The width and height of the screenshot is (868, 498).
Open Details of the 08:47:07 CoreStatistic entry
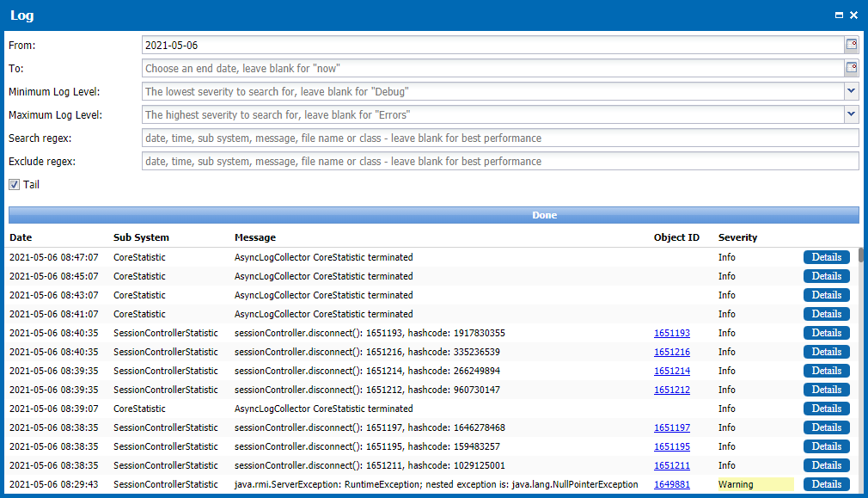click(827, 257)
